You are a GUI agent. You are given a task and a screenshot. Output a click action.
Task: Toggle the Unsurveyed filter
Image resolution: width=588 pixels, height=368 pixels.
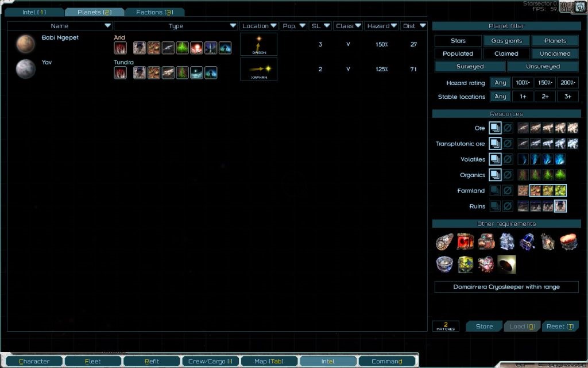click(543, 67)
